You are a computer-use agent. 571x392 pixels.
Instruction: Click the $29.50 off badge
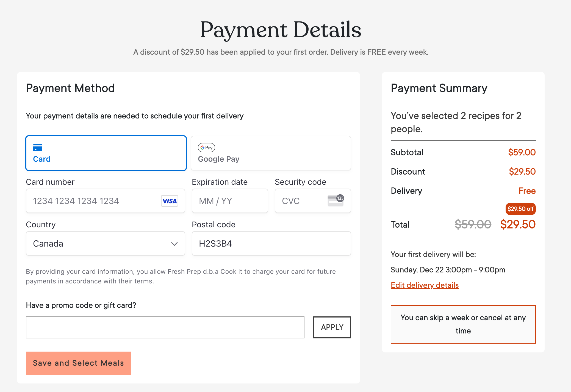coord(520,209)
